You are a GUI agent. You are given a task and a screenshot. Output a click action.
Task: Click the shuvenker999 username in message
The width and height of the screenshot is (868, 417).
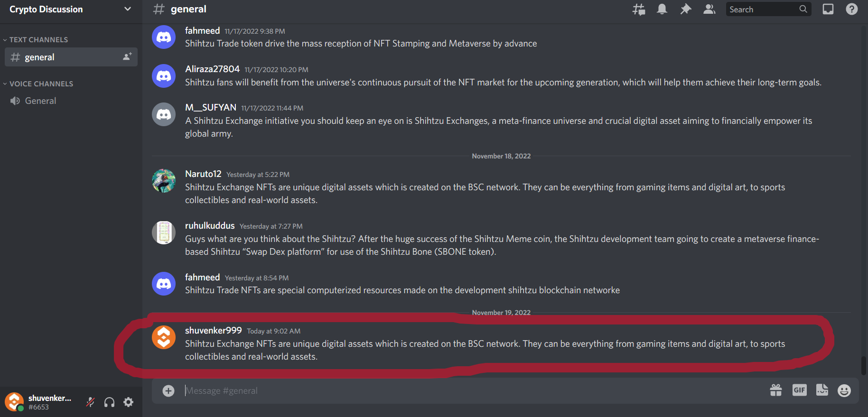point(214,331)
